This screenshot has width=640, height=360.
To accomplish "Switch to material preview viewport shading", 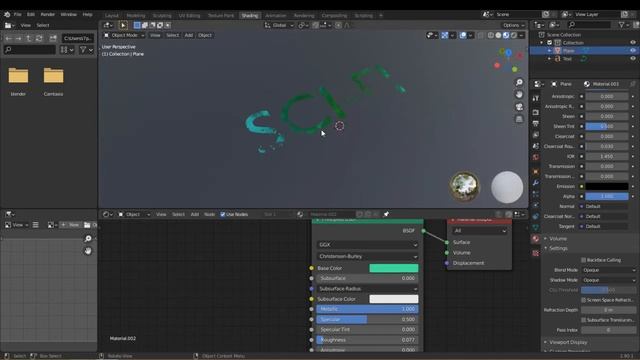I will click(506, 36).
